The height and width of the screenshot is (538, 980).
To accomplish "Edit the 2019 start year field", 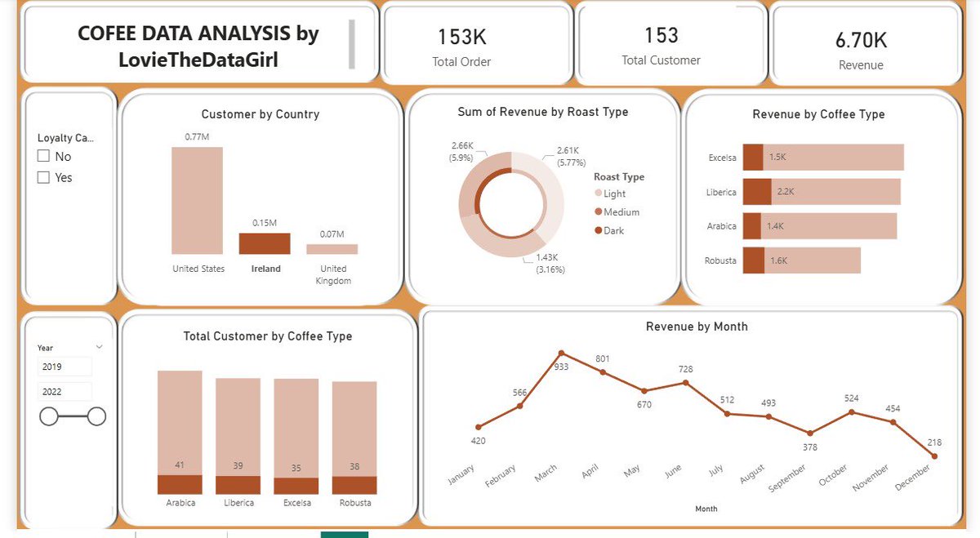I will coord(65,367).
